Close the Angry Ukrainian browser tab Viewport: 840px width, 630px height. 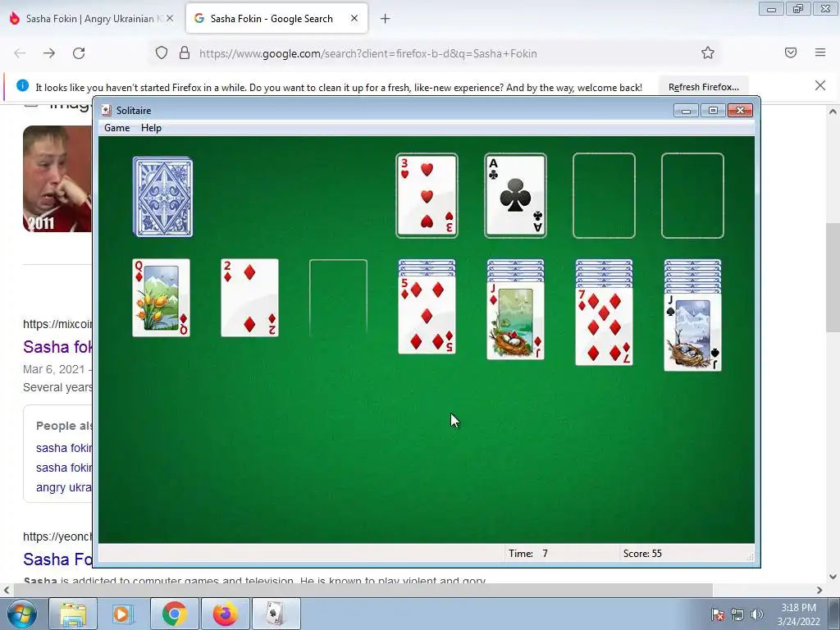point(170,18)
